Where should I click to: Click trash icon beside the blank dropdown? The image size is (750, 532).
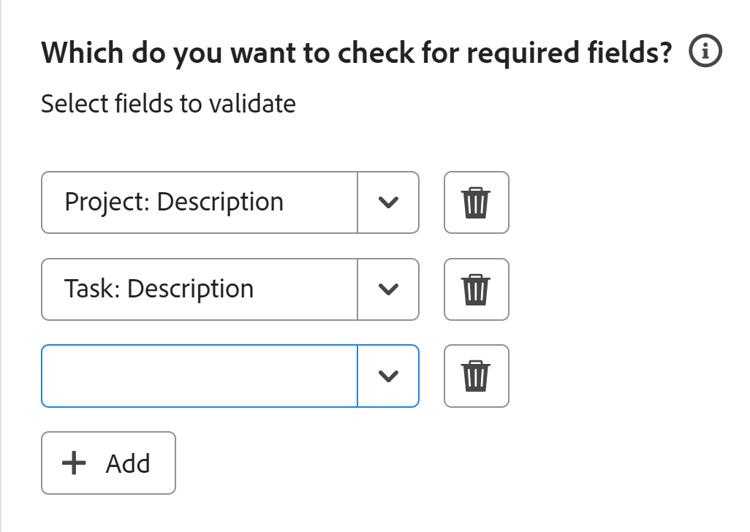(x=476, y=376)
